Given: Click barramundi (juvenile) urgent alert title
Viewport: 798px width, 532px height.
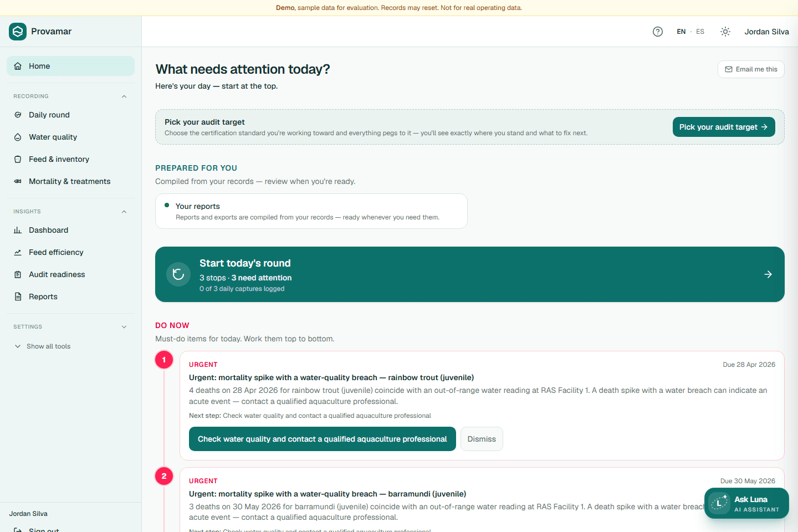Looking at the screenshot, I should (x=328, y=494).
